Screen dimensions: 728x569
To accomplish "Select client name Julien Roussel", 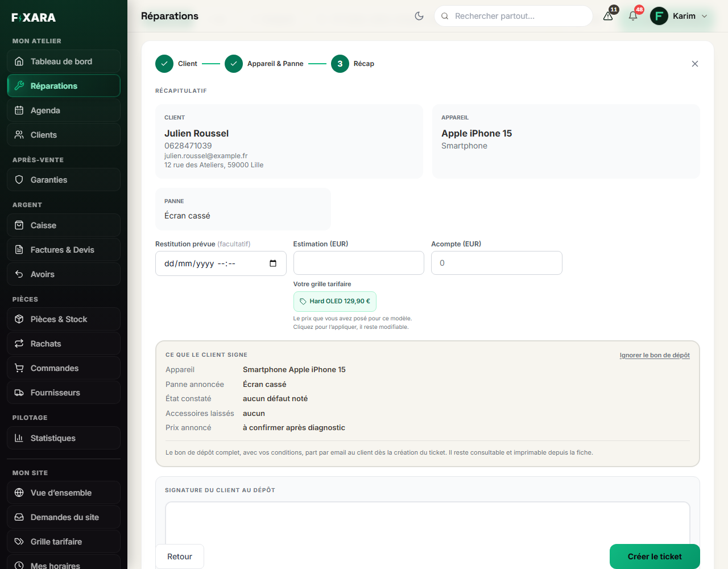I will (197, 133).
